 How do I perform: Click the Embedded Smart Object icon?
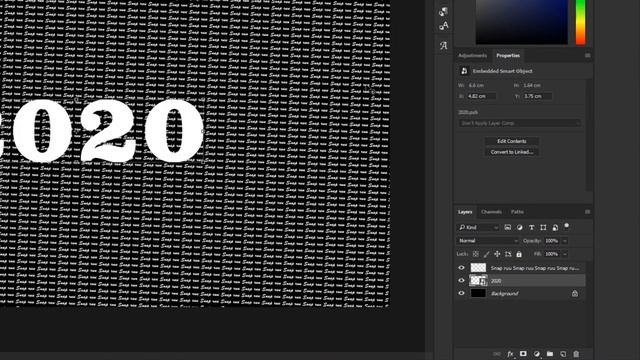(x=464, y=71)
